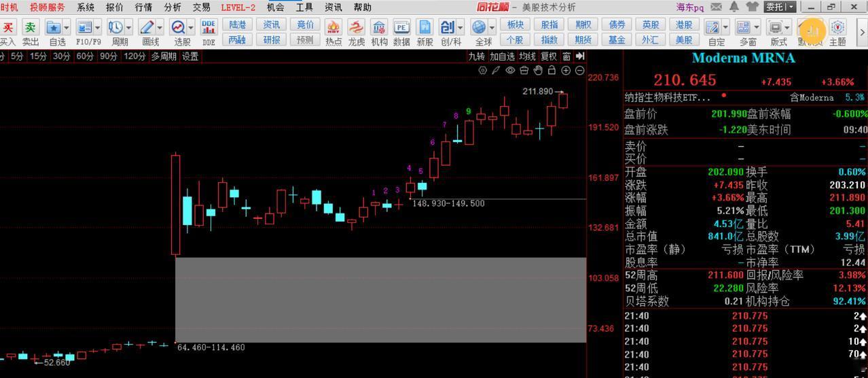Open the 主题 theme icon

(837, 27)
